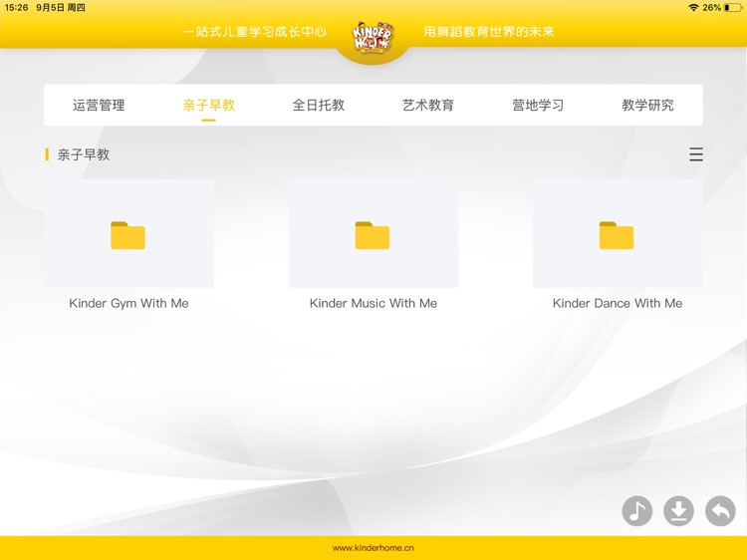Open the Kinder Music With Me folder icon
This screenshot has height=560, width=747.
point(373,235)
